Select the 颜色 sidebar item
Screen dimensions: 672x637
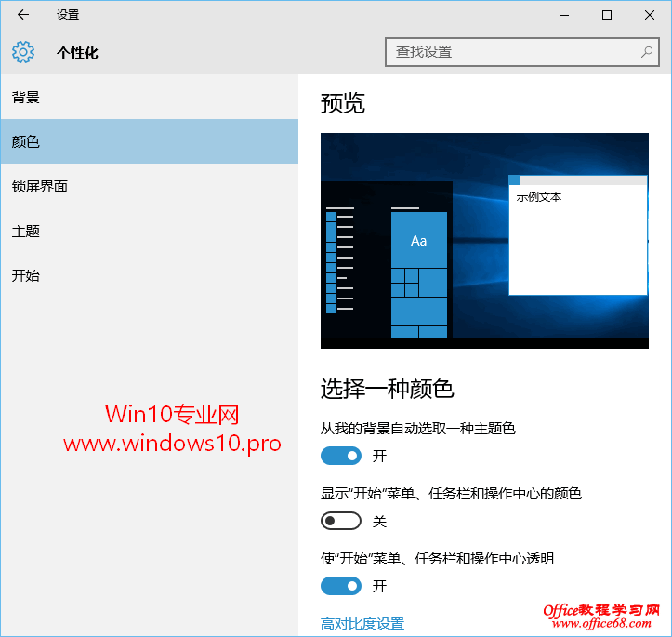(149, 141)
